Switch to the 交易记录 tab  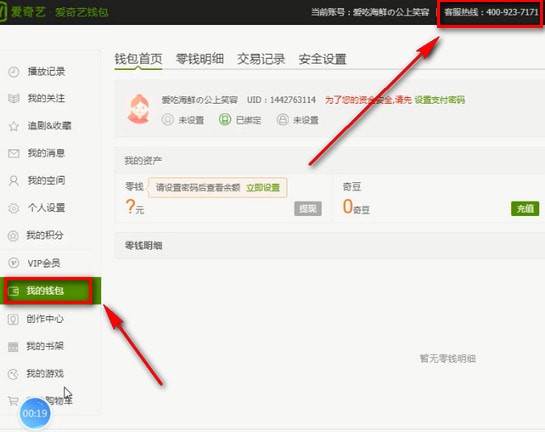[261, 59]
